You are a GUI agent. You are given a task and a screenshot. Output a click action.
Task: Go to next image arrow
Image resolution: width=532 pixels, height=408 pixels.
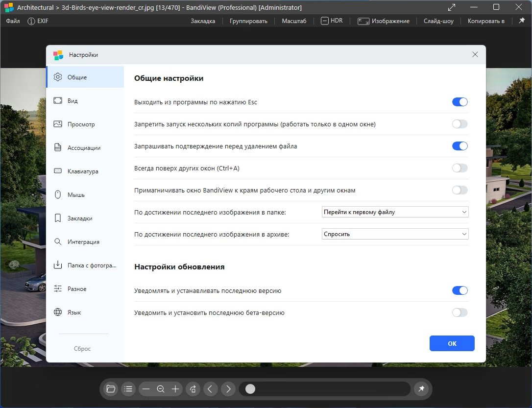coord(228,389)
